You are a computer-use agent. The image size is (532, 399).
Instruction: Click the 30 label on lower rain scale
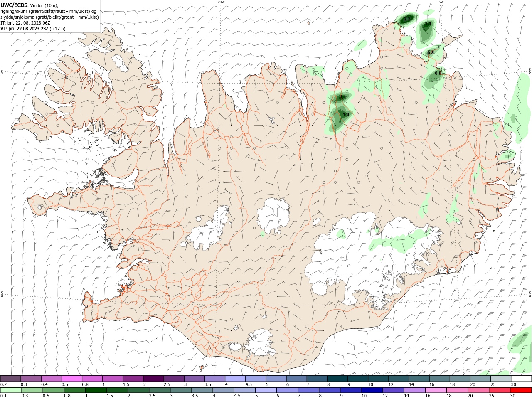514,396
